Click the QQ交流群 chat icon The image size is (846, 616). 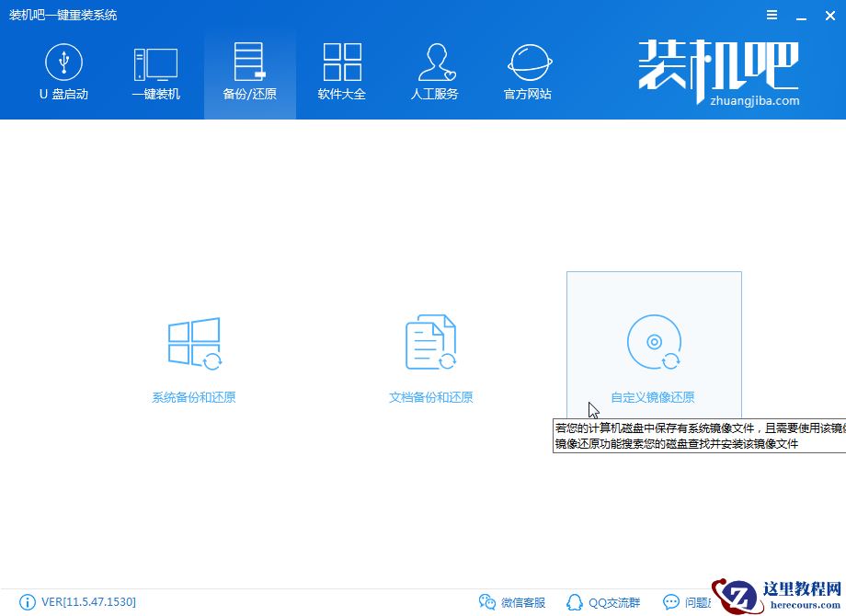click(x=574, y=602)
